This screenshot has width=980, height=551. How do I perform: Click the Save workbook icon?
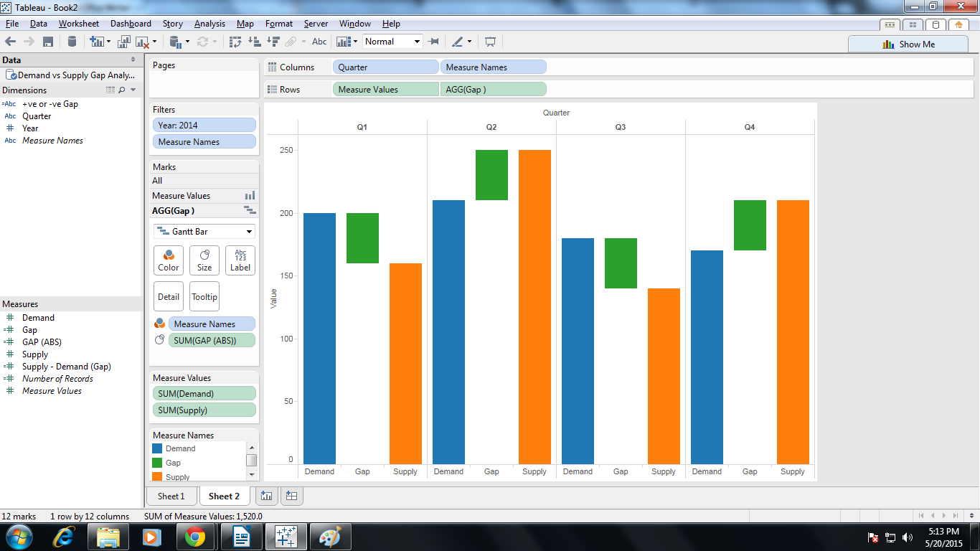(48, 42)
